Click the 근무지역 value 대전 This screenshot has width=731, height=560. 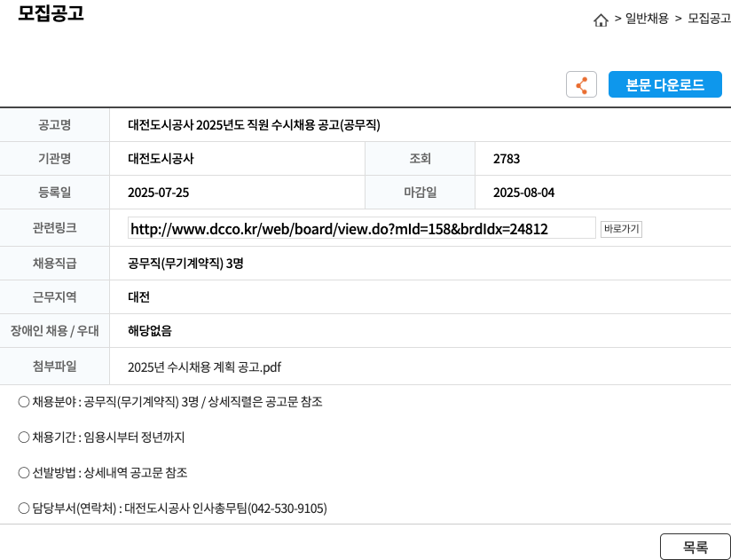click(138, 297)
